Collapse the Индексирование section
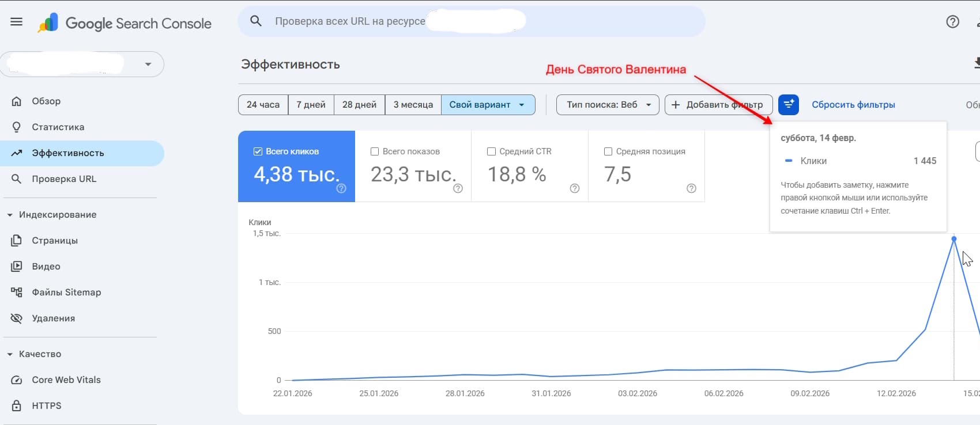The image size is (980, 425). point(10,215)
